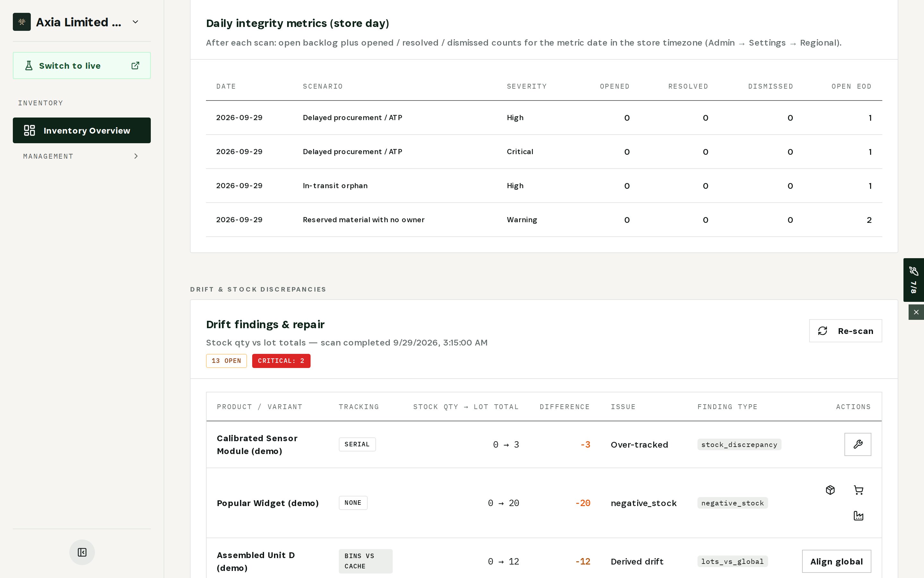Click the flask icon beside Switch to live
Viewport: 924px width, 578px height.
pos(29,66)
